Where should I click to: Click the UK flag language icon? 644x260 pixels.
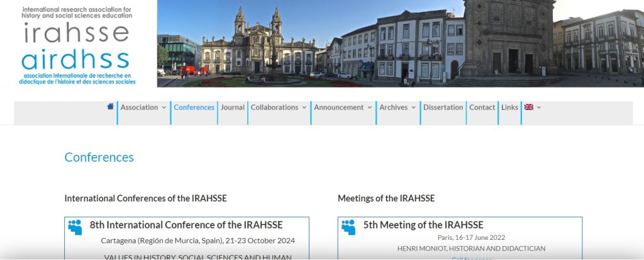point(528,107)
